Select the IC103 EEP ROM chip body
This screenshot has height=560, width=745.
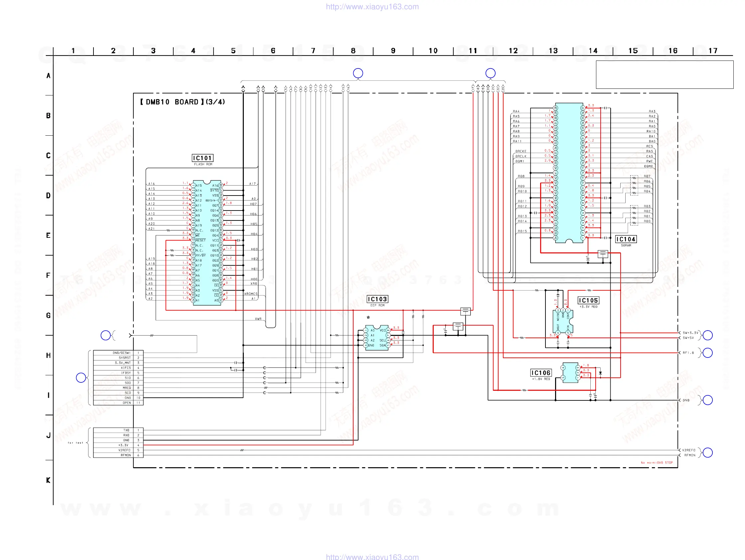click(376, 338)
